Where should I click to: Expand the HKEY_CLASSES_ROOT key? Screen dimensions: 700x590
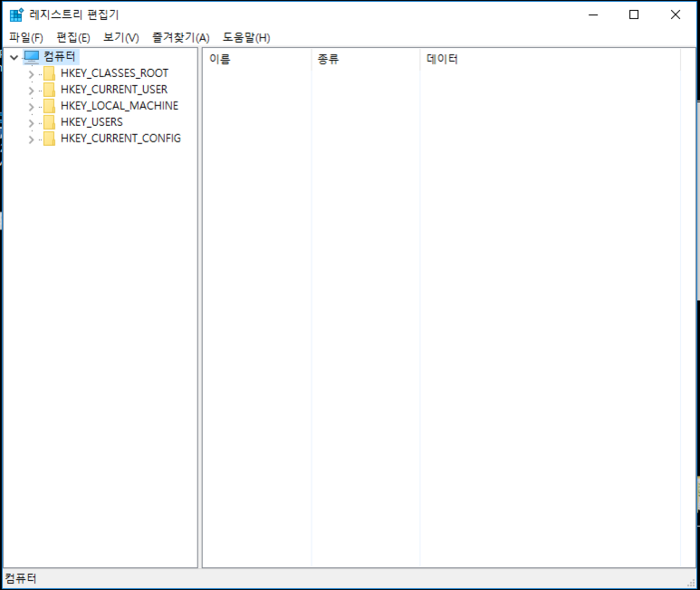click(31, 74)
